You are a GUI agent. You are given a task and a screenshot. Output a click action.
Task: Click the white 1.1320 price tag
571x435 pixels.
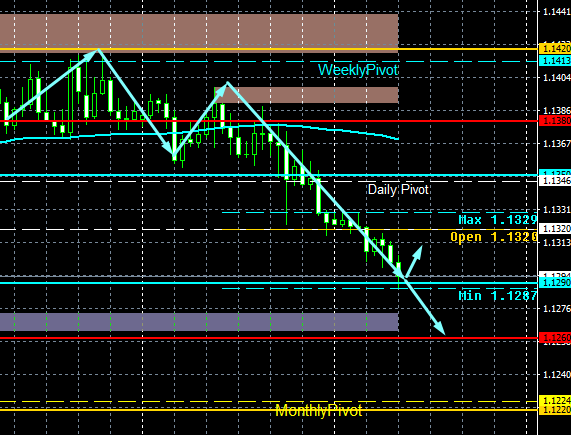(555, 228)
